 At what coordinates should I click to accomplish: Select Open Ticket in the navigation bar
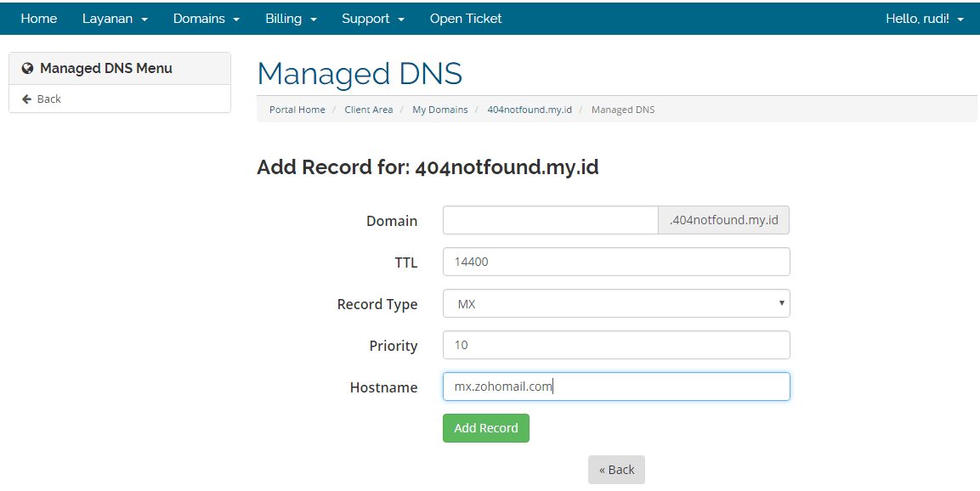pyautogui.click(x=466, y=18)
